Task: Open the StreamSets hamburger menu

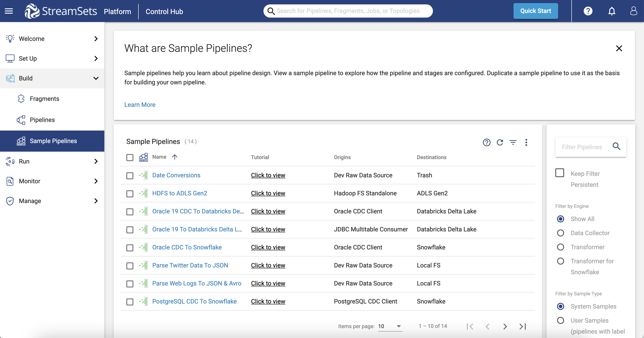Action: coord(9,11)
